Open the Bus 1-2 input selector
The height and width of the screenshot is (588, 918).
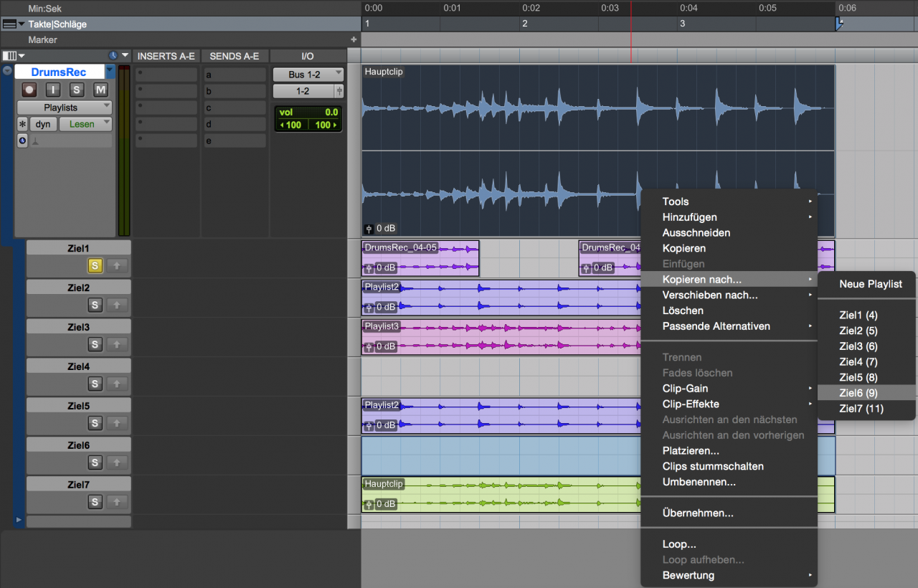click(x=308, y=75)
